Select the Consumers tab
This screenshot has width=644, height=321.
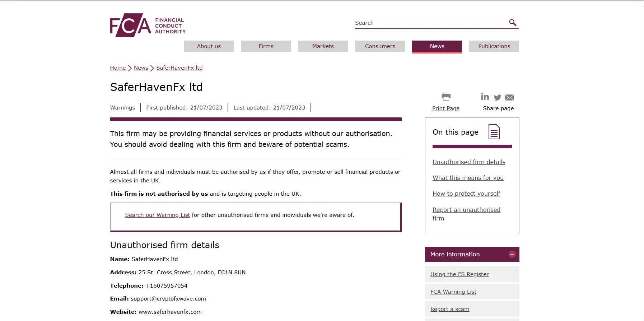coord(380,46)
